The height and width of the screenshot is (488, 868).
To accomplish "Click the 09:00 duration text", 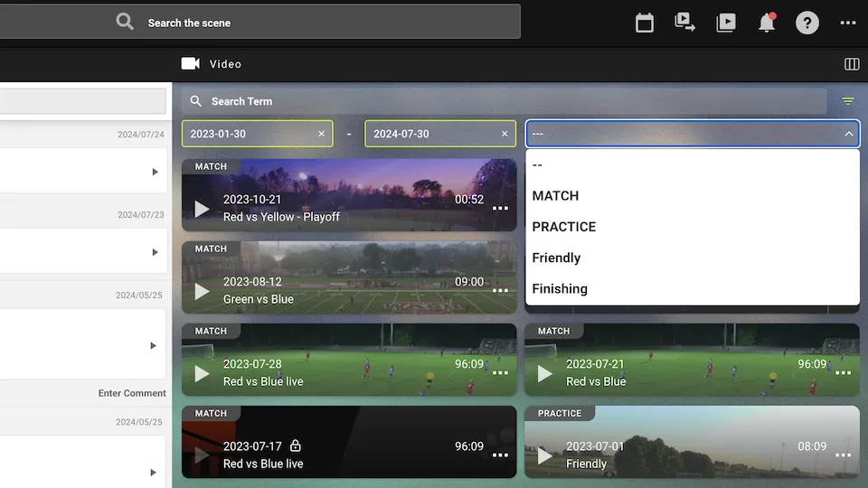I will pyautogui.click(x=469, y=282).
